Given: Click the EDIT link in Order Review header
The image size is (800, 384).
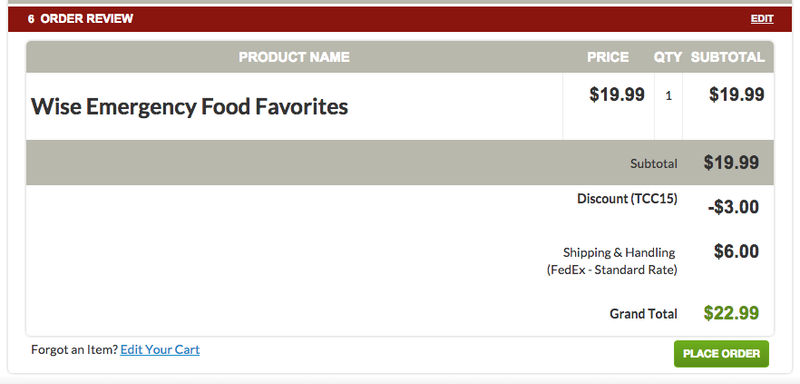Looking at the screenshot, I should [762, 19].
